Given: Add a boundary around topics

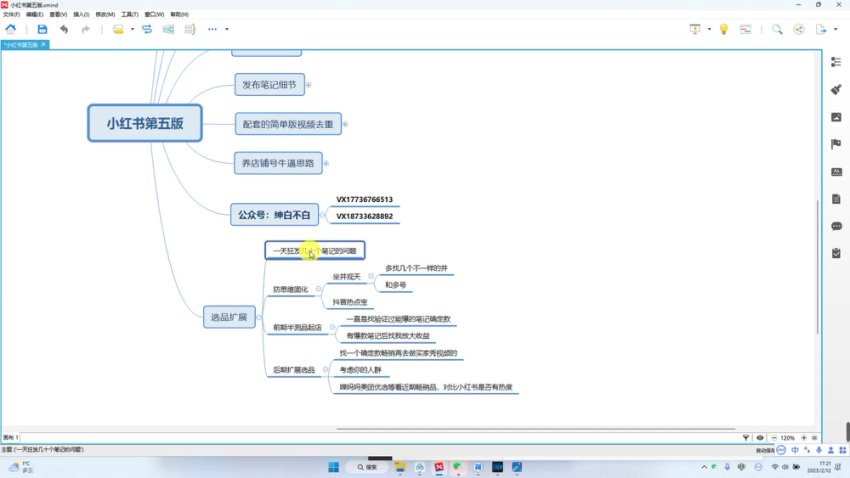Looking at the screenshot, I should (169, 29).
